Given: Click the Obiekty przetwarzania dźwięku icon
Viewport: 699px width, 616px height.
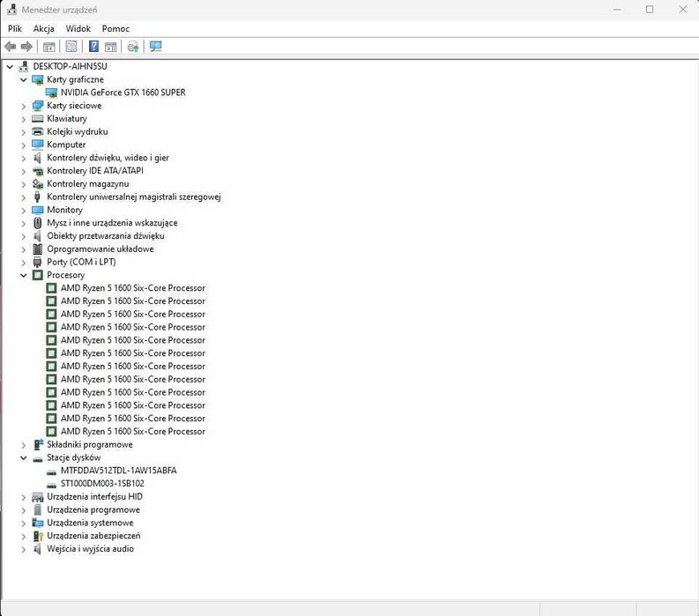Looking at the screenshot, I should (x=37, y=236).
